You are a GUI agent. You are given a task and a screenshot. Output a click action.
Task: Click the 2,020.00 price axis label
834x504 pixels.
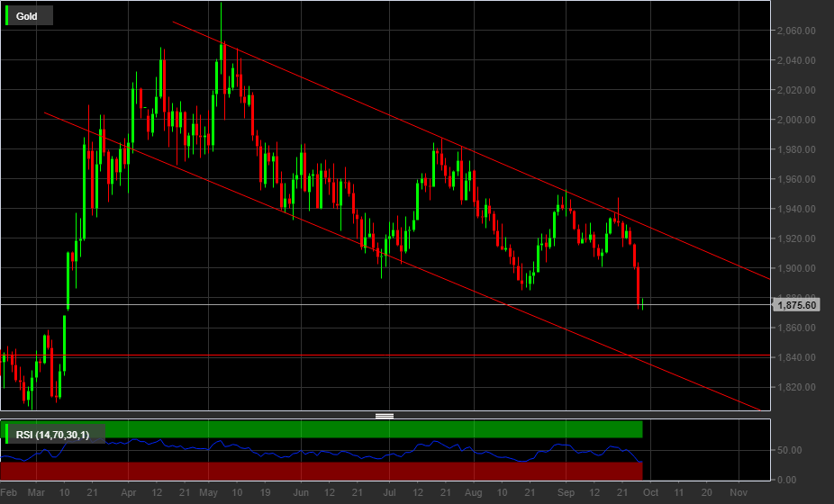tap(796, 90)
